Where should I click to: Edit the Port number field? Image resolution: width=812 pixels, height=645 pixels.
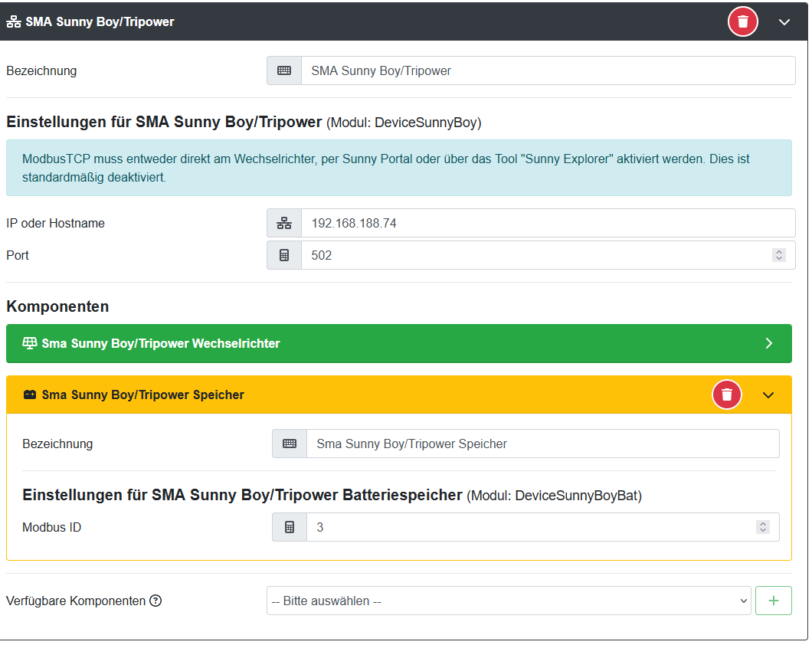click(548, 255)
